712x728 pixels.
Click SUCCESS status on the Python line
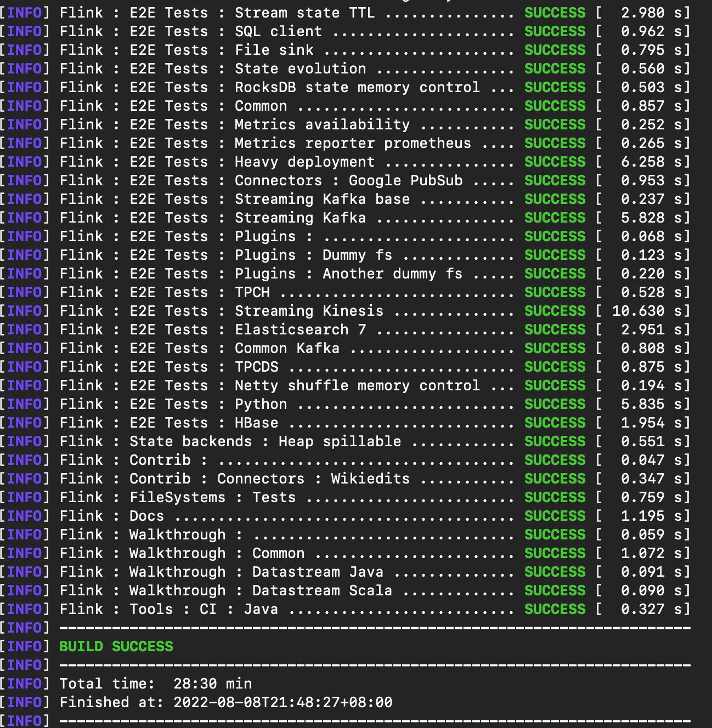[x=555, y=404]
